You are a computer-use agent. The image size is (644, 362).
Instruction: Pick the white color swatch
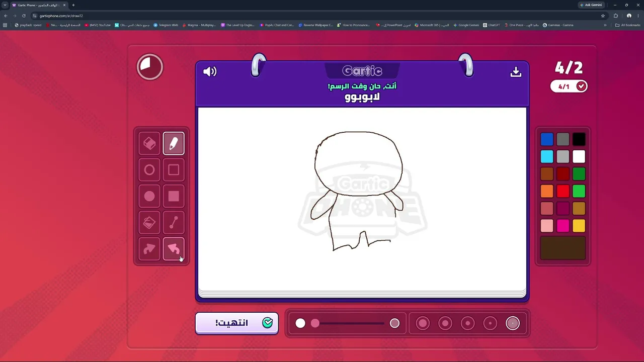579,157
